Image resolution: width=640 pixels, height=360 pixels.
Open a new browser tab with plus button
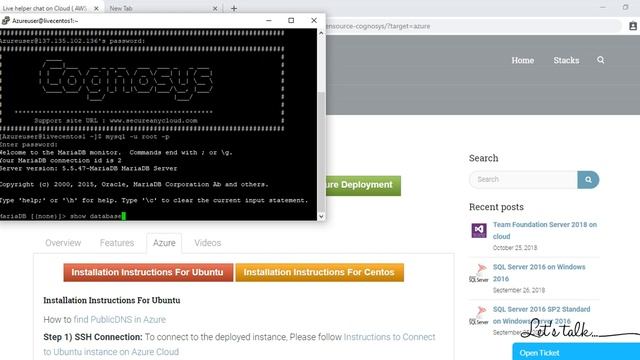pyautogui.click(x=234, y=8)
